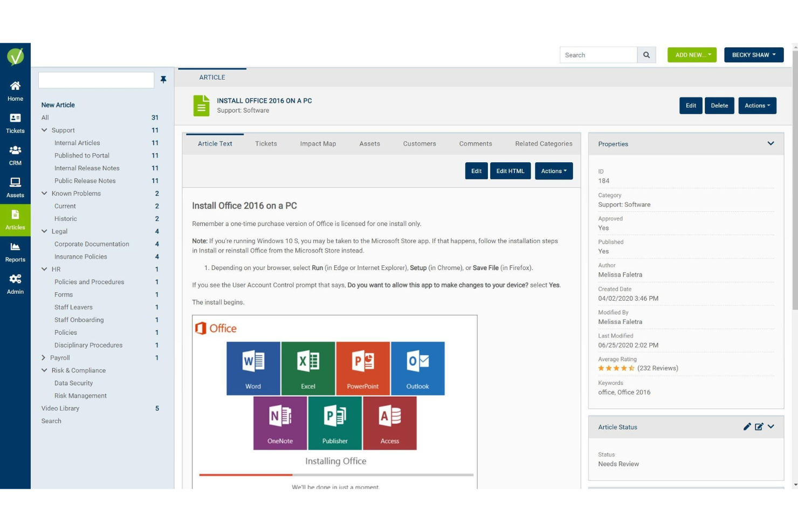The image size is (798, 532).
Task: Select the New Article link
Action: (58, 105)
